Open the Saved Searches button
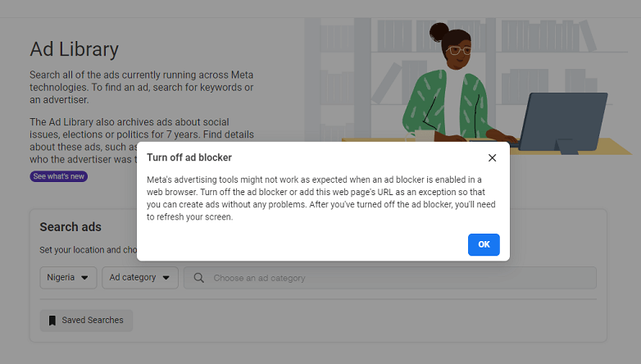 [x=86, y=320]
